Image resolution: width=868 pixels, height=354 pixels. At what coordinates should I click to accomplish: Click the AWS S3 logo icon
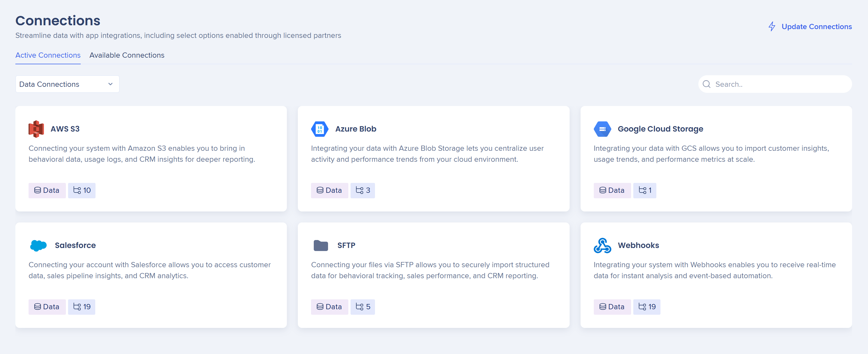click(36, 129)
